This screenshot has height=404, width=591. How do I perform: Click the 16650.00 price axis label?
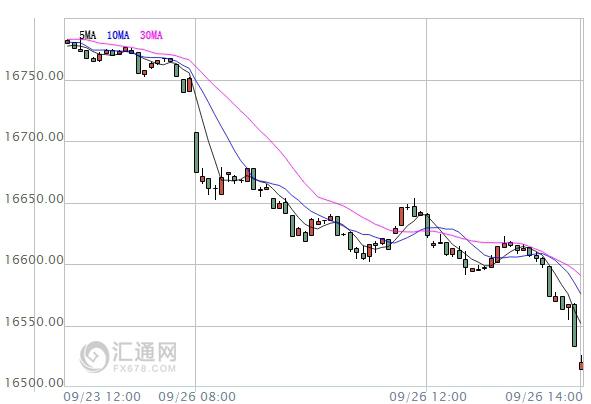(x=34, y=199)
